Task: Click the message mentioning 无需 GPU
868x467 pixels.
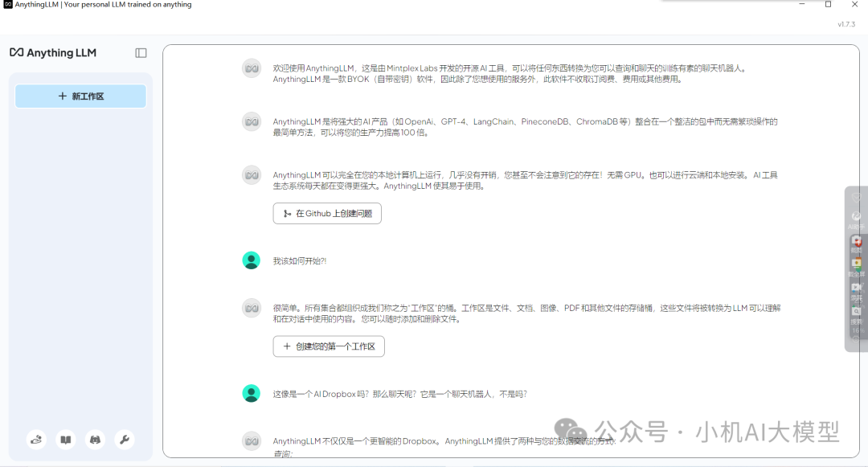Action: 525,180
